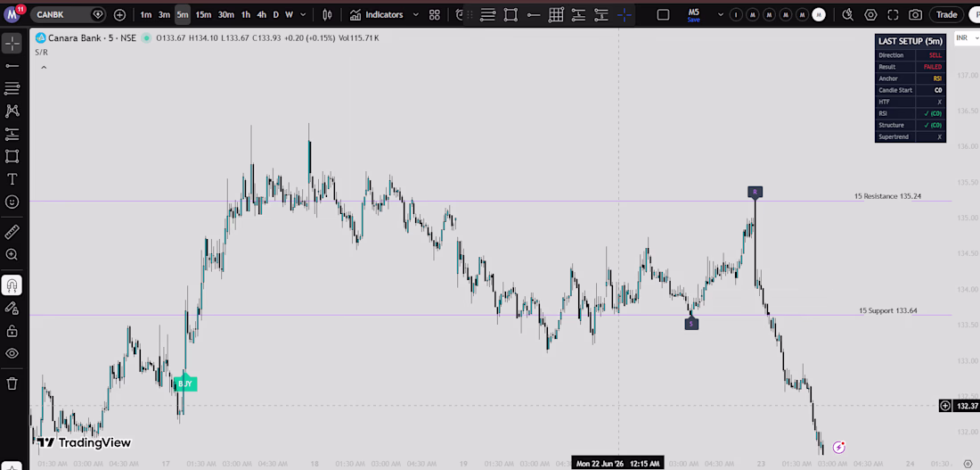980x470 pixels.
Task: Click the trash remove-objects icon
Action: pos(12,383)
